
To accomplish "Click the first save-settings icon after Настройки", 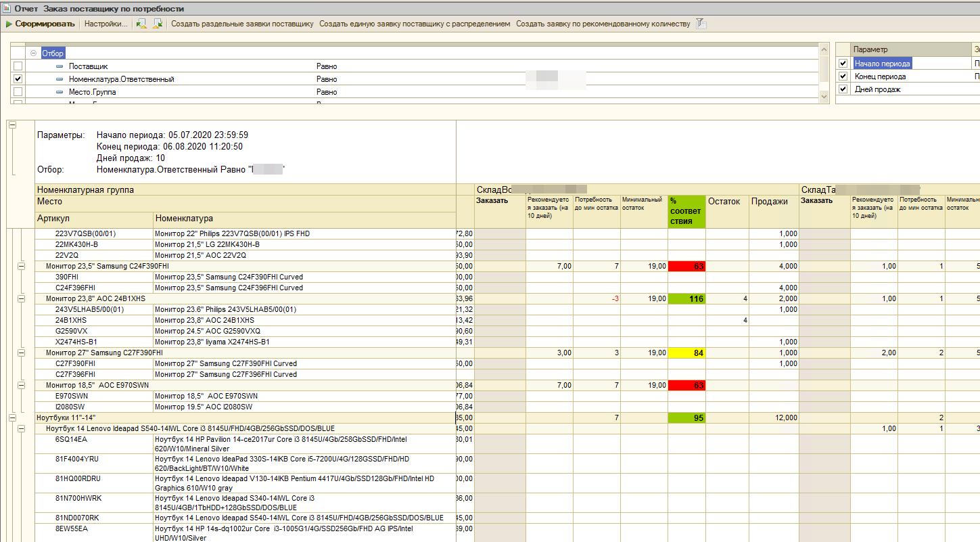I will coord(141,24).
